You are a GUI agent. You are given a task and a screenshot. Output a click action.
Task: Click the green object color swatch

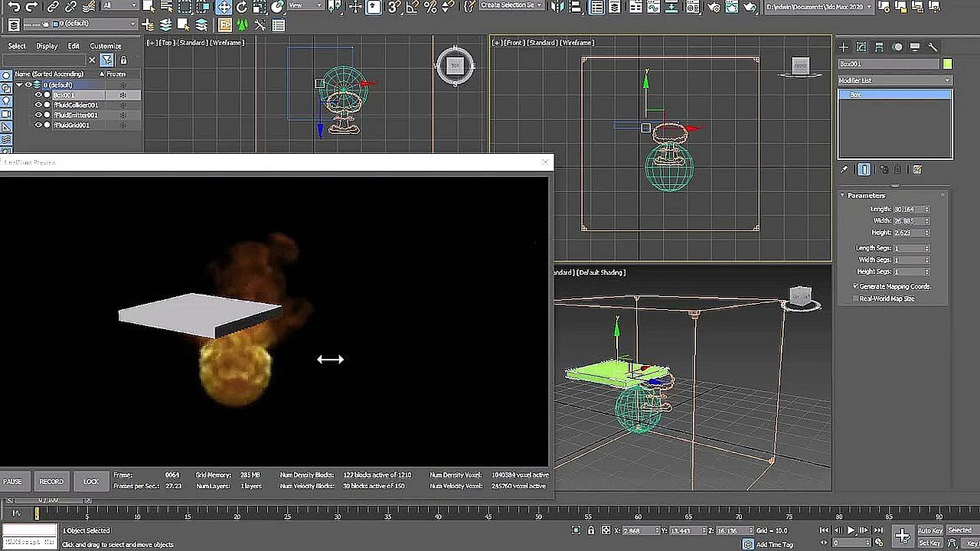click(x=948, y=64)
